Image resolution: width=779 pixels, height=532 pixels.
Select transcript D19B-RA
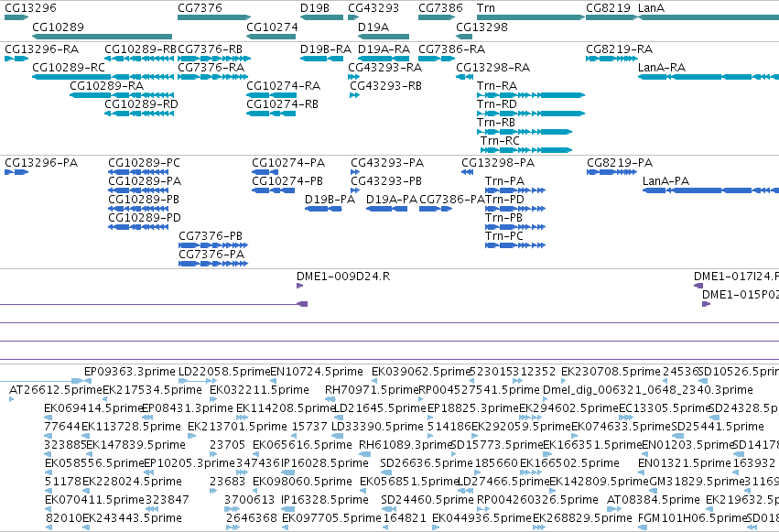click(322, 59)
